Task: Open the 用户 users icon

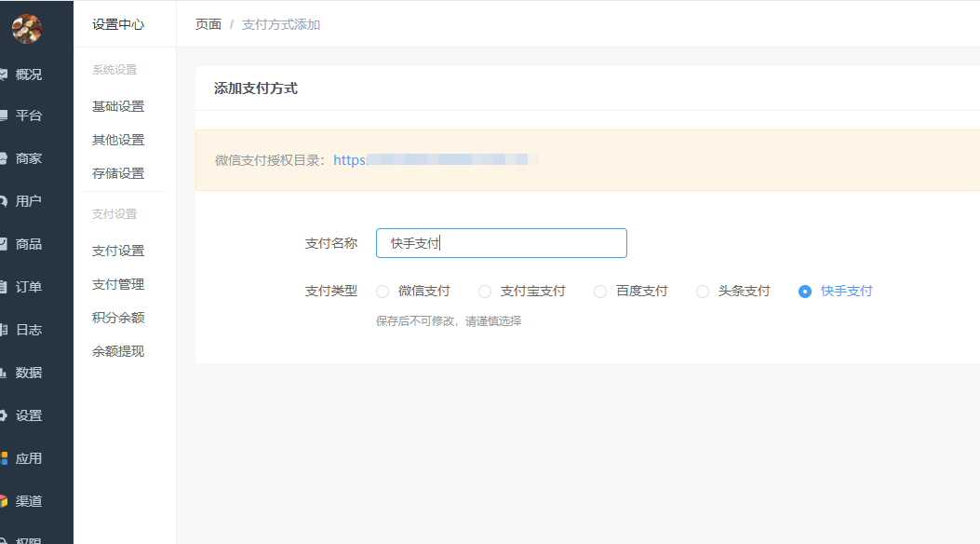Action: [4, 201]
